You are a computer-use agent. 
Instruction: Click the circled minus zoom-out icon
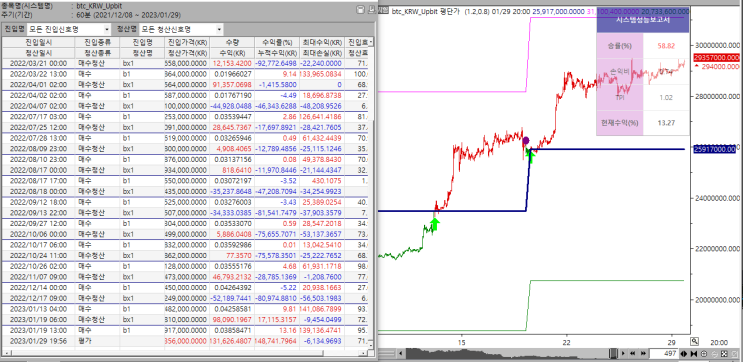(714, 354)
